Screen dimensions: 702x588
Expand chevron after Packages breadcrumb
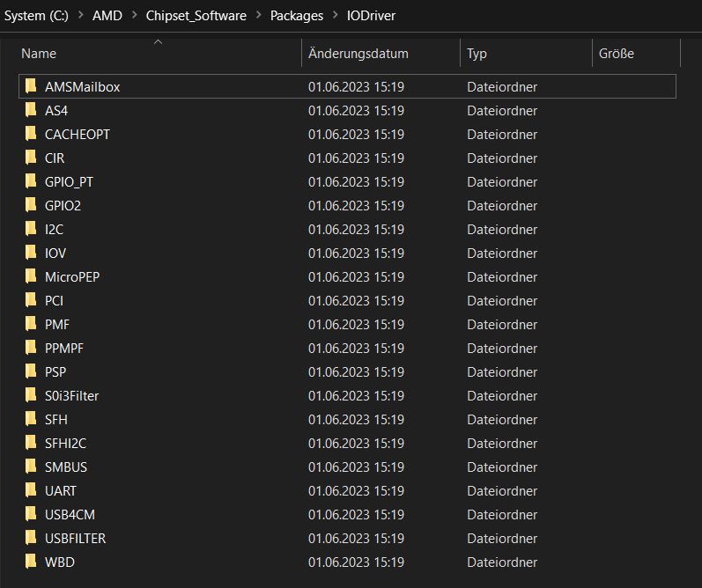click(x=335, y=15)
